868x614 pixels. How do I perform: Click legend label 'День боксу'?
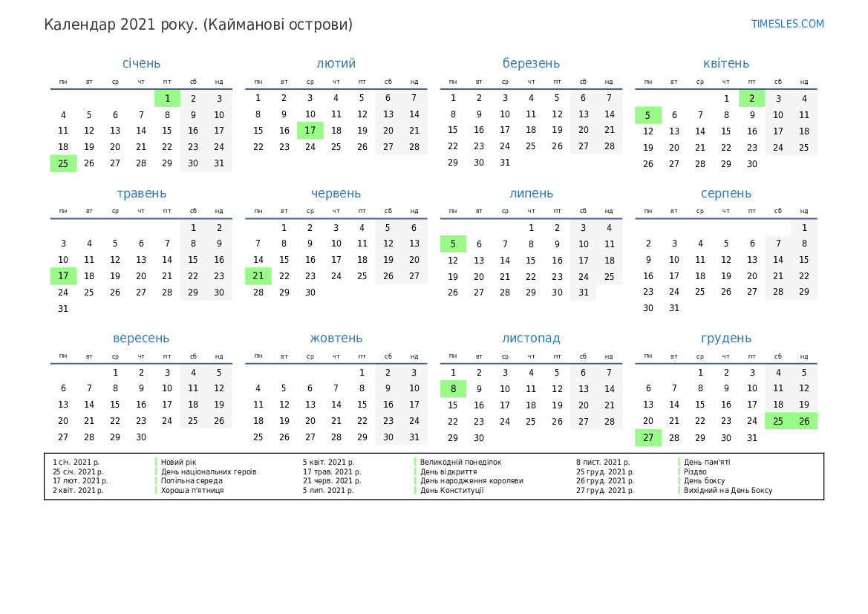pyautogui.click(x=704, y=481)
